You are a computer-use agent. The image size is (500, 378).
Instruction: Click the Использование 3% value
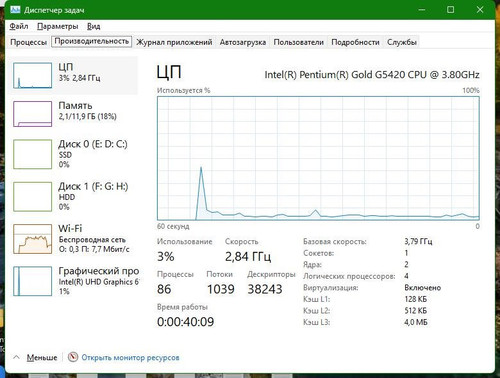pyautogui.click(x=166, y=257)
